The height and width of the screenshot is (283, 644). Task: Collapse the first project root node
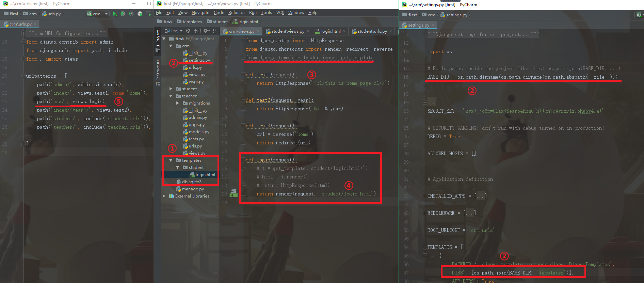(164, 39)
